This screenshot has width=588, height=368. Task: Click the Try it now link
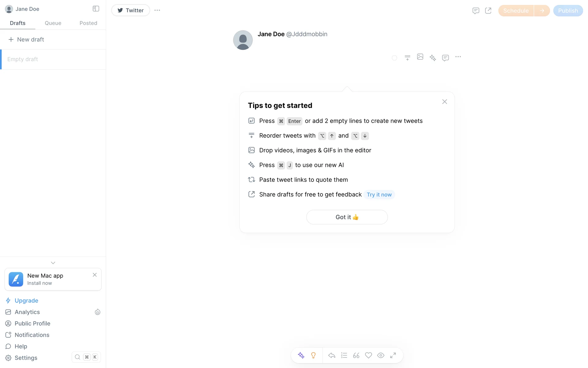(x=379, y=194)
